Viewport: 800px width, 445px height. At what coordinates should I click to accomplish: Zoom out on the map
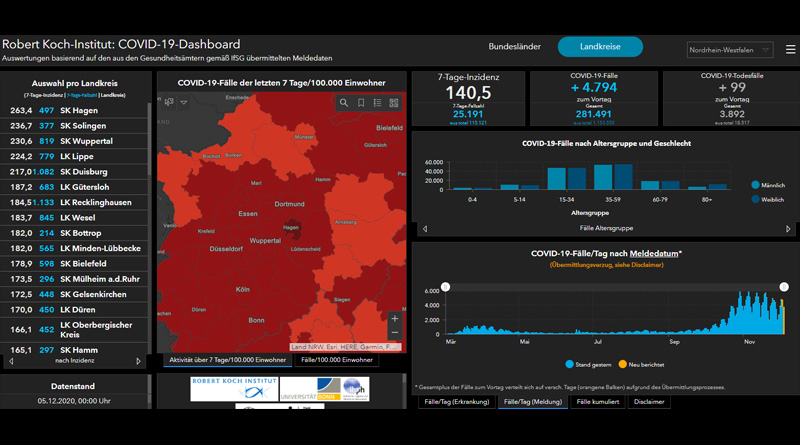(394, 333)
